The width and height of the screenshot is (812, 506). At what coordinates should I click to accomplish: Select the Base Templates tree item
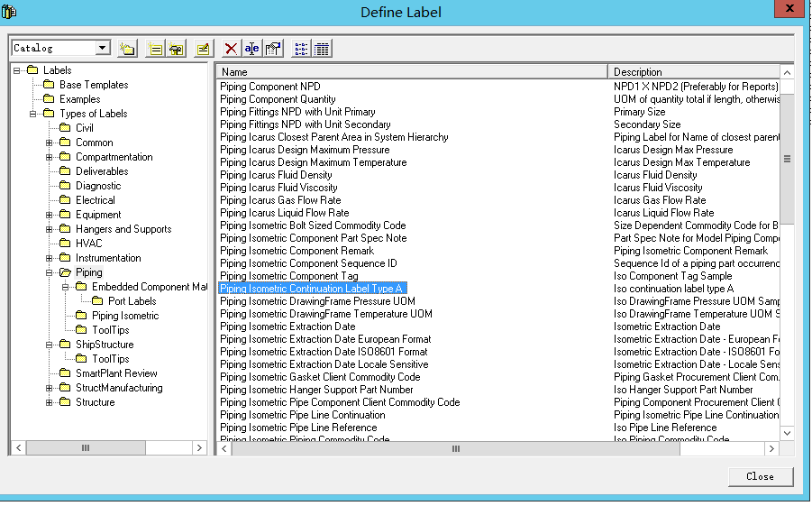(x=94, y=85)
